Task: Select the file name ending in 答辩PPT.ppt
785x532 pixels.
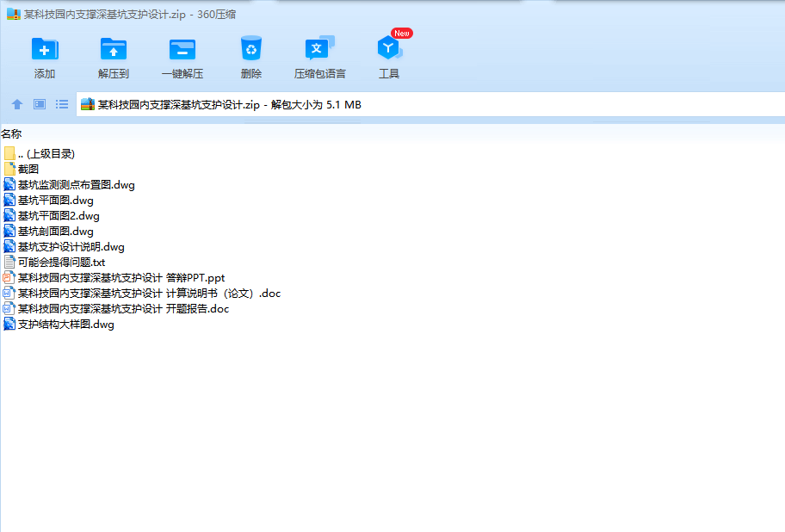Action: (x=121, y=278)
